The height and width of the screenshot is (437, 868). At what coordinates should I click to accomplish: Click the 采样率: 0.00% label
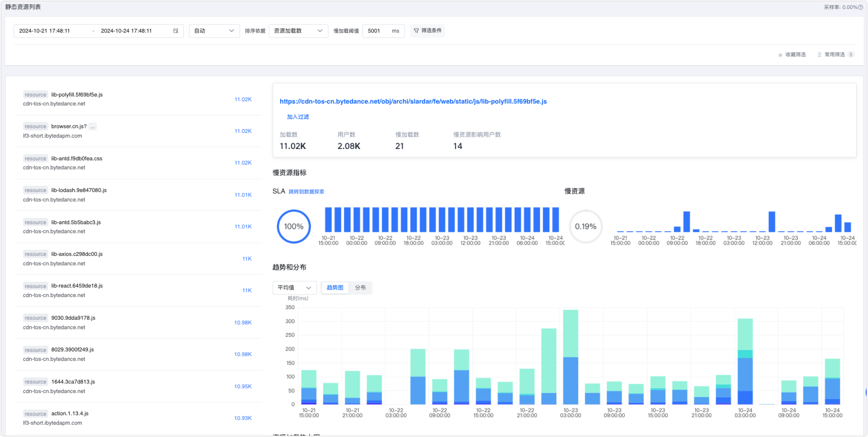(840, 7)
